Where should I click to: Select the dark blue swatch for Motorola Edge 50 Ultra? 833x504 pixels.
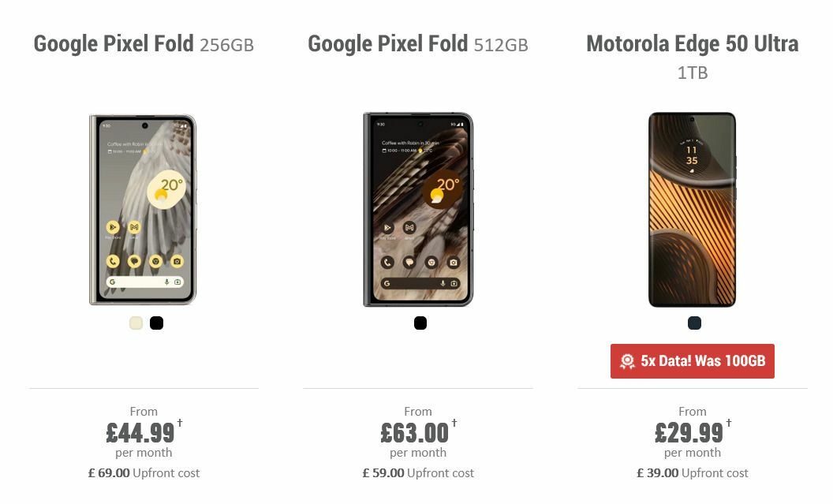[x=693, y=323]
